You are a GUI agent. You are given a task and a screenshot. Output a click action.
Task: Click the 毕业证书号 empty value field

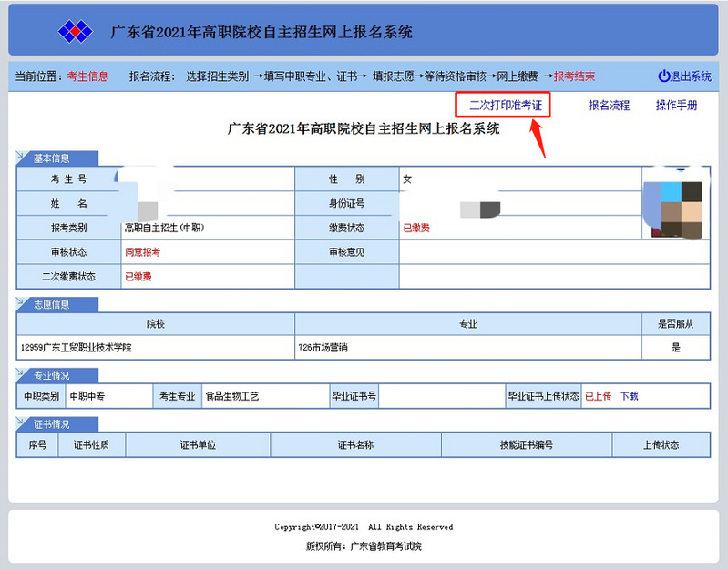442,396
